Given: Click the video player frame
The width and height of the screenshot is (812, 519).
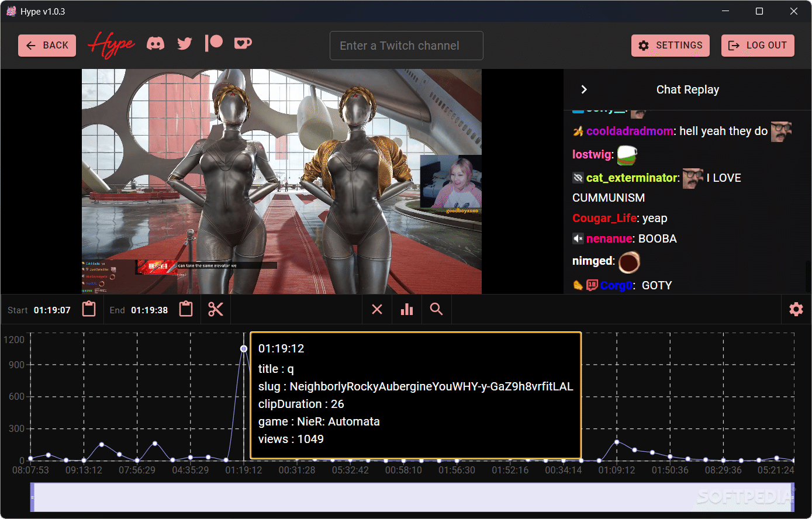Looking at the screenshot, I should coord(282,181).
